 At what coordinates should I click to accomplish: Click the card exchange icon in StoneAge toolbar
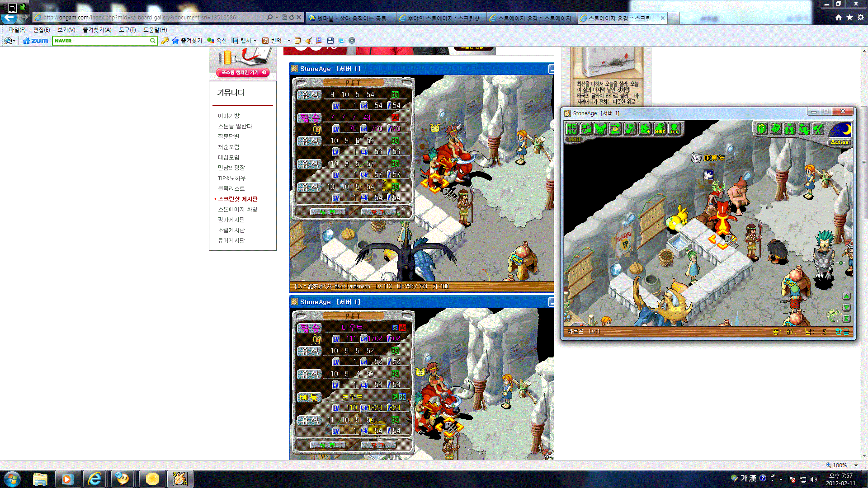(586, 129)
